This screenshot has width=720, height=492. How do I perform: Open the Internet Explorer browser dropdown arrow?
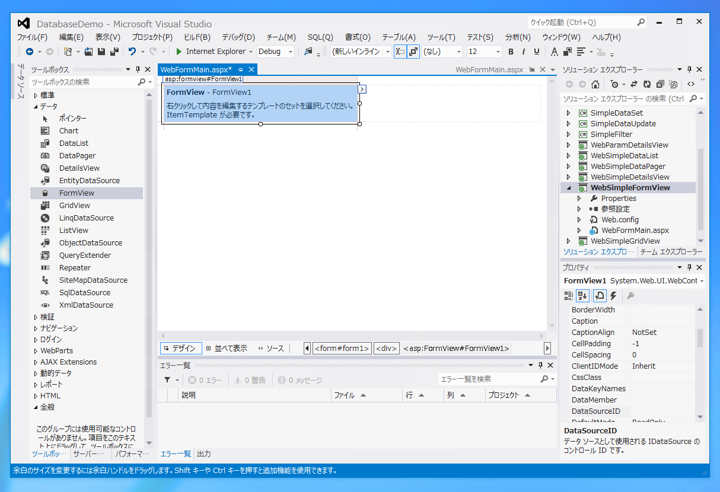(x=251, y=52)
